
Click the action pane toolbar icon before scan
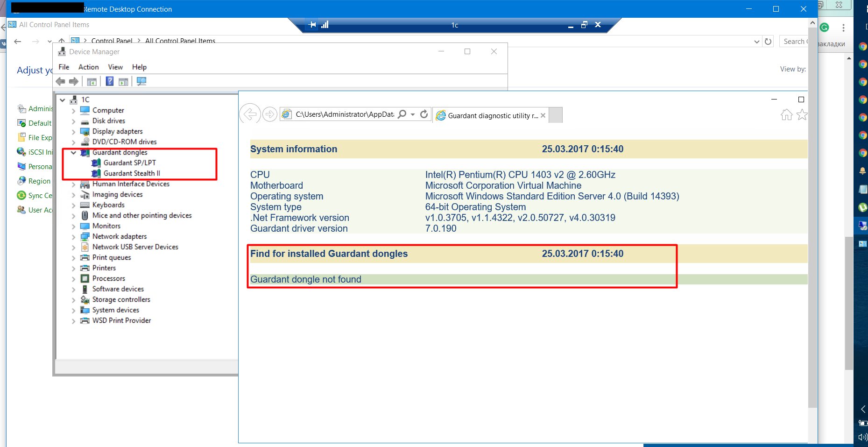click(123, 82)
